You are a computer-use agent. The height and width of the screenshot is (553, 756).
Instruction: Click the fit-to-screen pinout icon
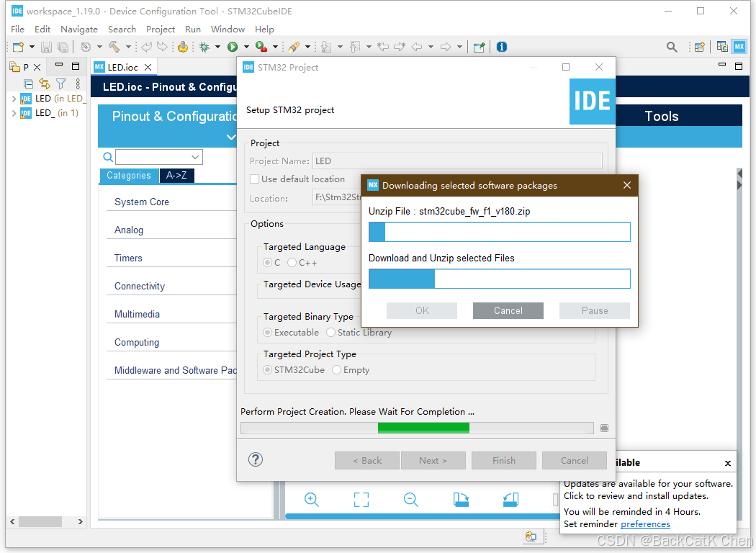(361, 500)
